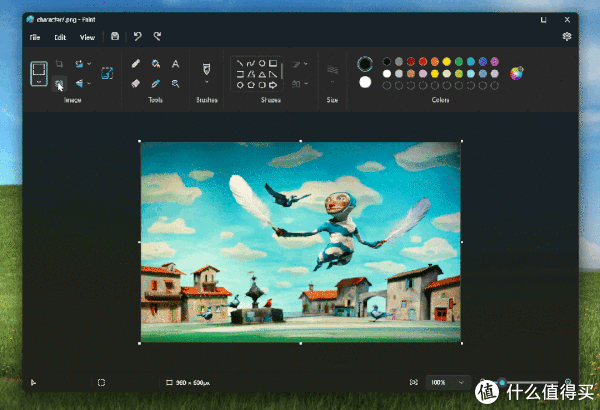The width and height of the screenshot is (600, 410).
Task: Click the Redo arrow
Action: point(157,36)
